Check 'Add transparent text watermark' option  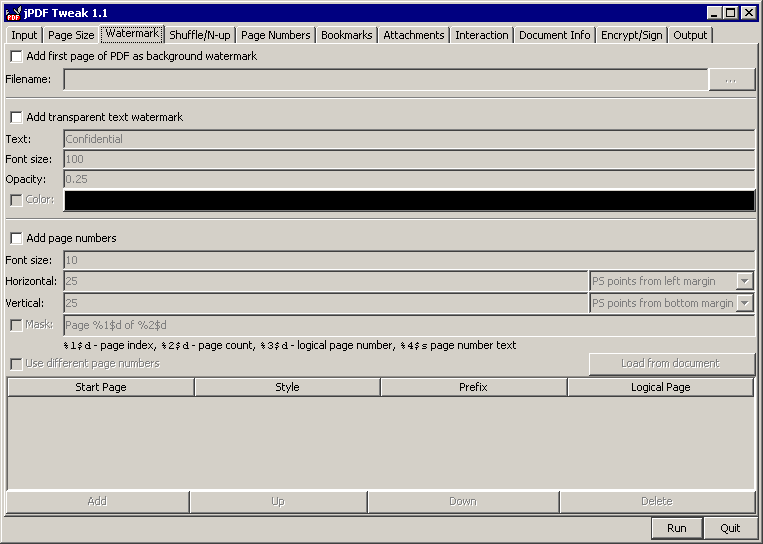coord(17,117)
